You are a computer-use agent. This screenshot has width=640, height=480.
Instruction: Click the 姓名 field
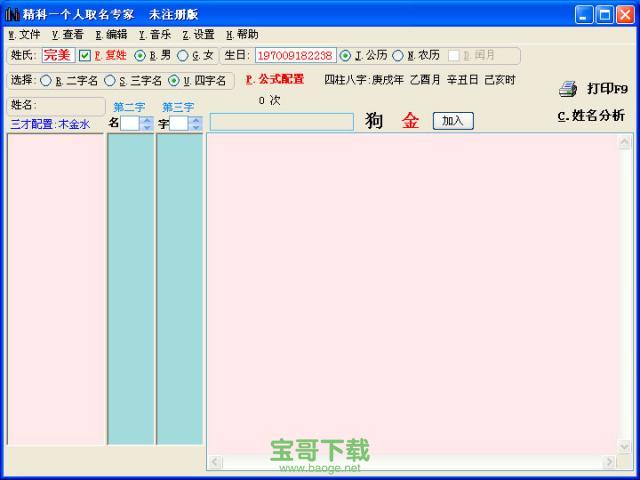click(x=56, y=106)
